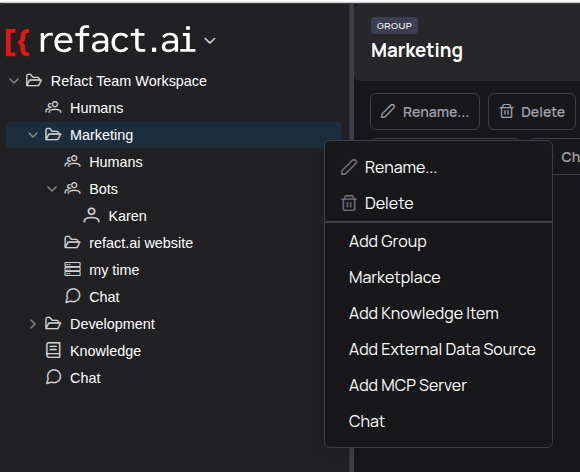Select the Bots tree entry

coord(104,189)
